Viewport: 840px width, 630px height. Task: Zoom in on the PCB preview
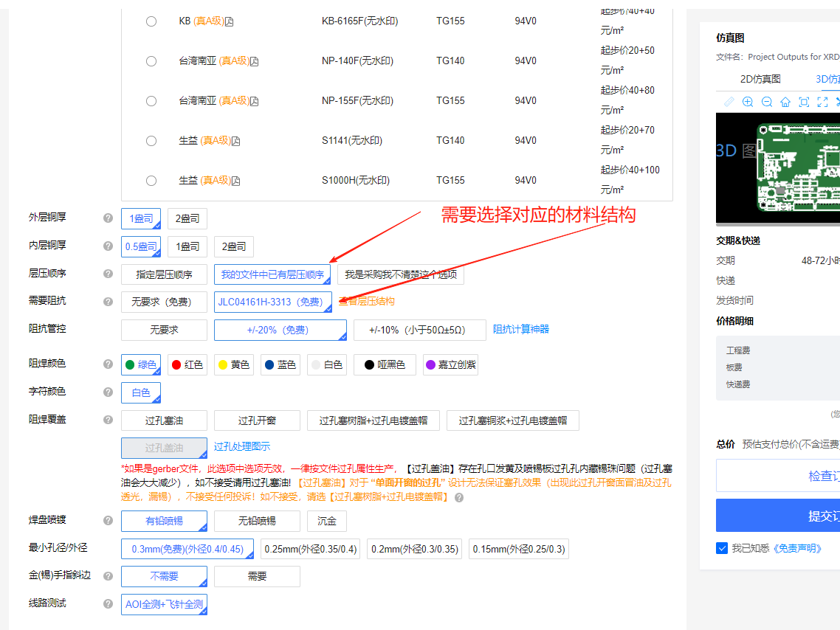click(748, 102)
